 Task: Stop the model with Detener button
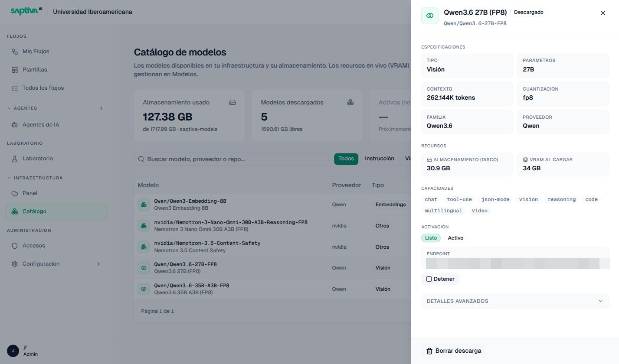pyautogui.click(x=440, y=279)
